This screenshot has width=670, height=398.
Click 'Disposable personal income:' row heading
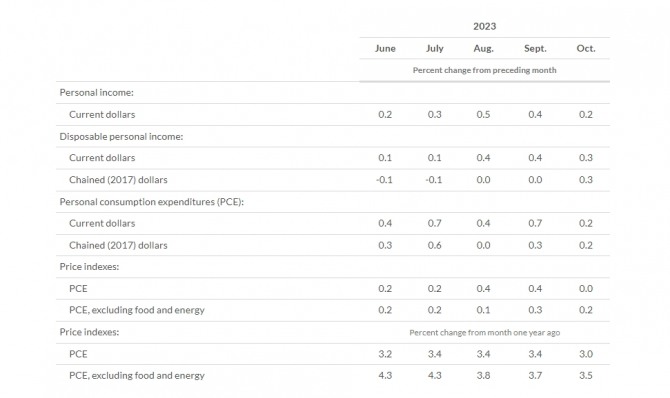coord(121,136)
